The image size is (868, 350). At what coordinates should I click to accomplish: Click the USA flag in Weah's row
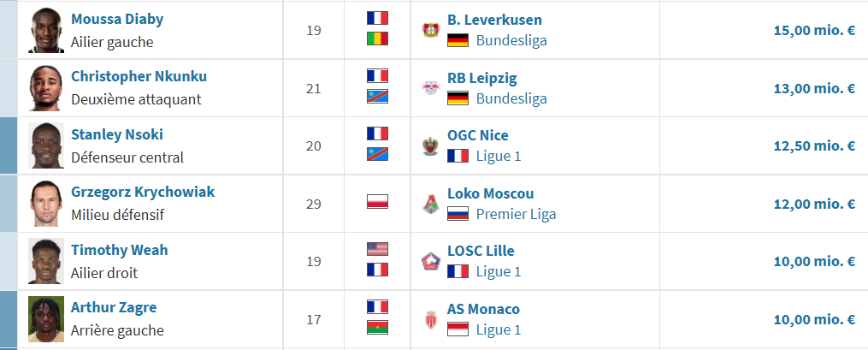coord(377,249)
